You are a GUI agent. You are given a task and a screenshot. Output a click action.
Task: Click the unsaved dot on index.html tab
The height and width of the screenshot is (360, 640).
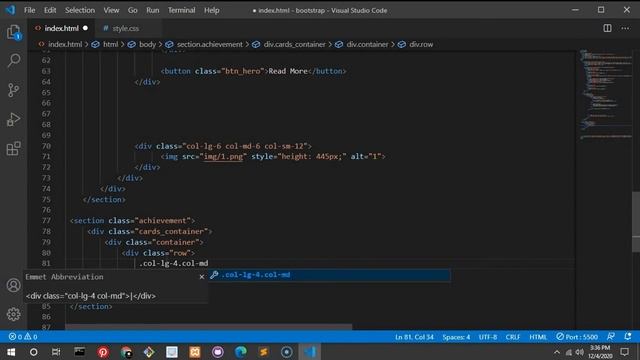click(85, 28)
